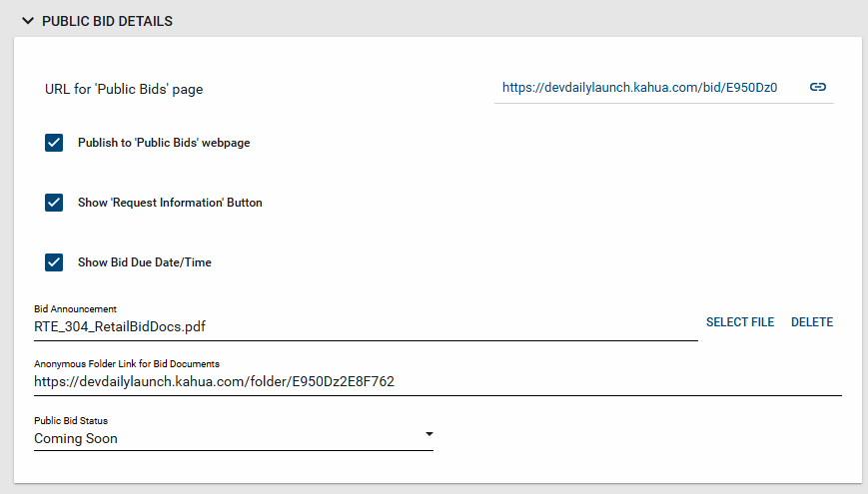Image resolution: width=868 pixels, height=494 pixels.
Task: Disable the Show Bid Due Date/Time checkbox
Action: [x=54, y=262]
